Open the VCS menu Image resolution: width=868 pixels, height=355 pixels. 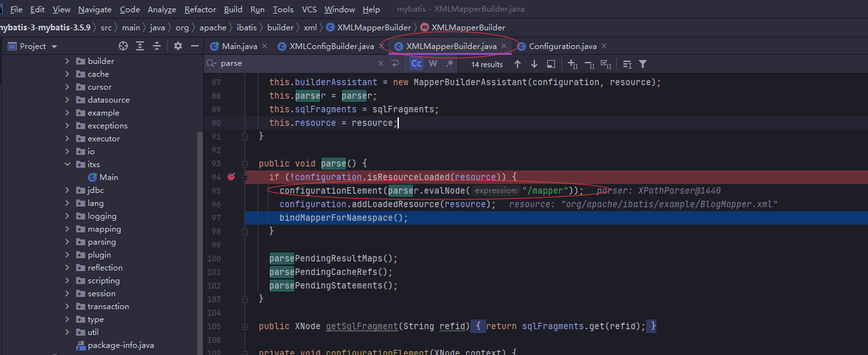tap(309, 10)
